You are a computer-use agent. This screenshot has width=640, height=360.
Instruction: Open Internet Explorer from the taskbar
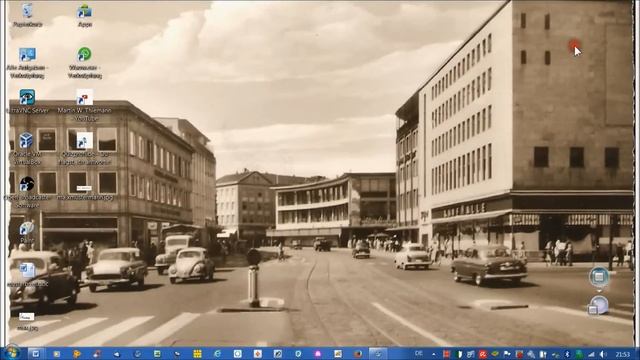pyautogui.click(x=218, y=353)
